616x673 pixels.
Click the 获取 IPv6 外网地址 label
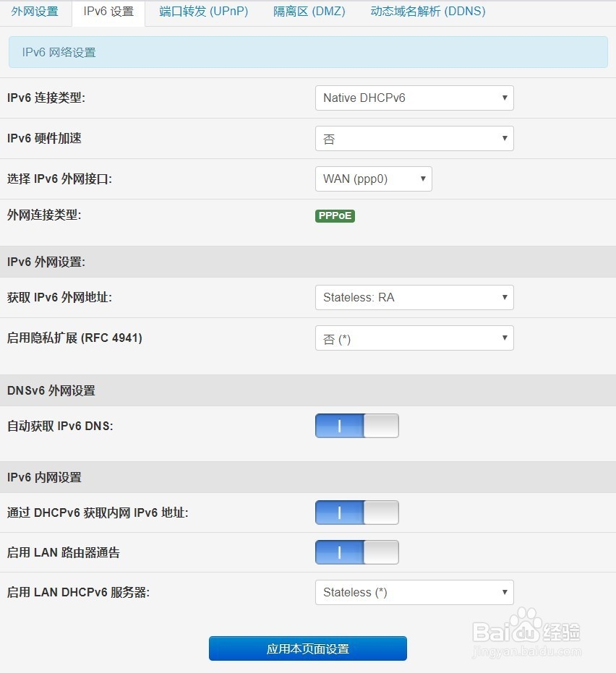coord(59,297)
